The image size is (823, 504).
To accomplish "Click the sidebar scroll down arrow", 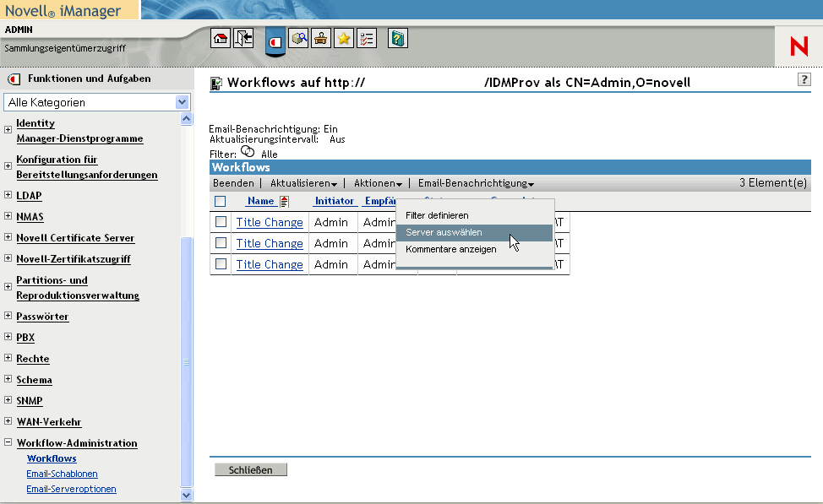I will pyautogui.click(x=187, y=495).
